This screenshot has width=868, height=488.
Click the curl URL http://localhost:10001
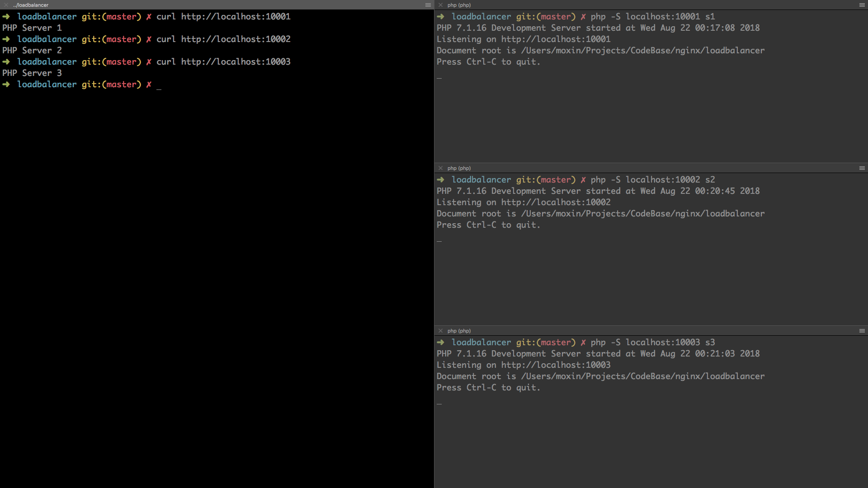pos(236,17)
